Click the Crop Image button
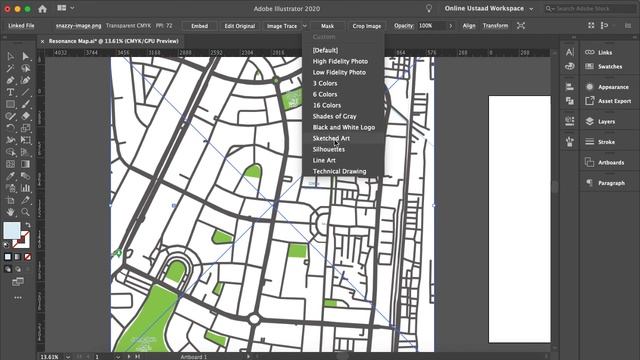The height and width of the screenshot is (360, 640). [x=367, y=26]
